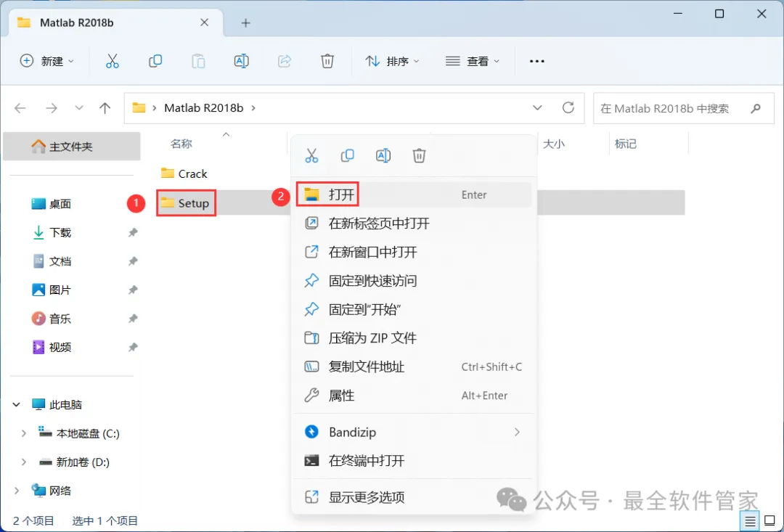Expand recent locations dropdown arrow
Image resolution: width=784 pixels, height=532 pixels.
[x=78, y=108]
